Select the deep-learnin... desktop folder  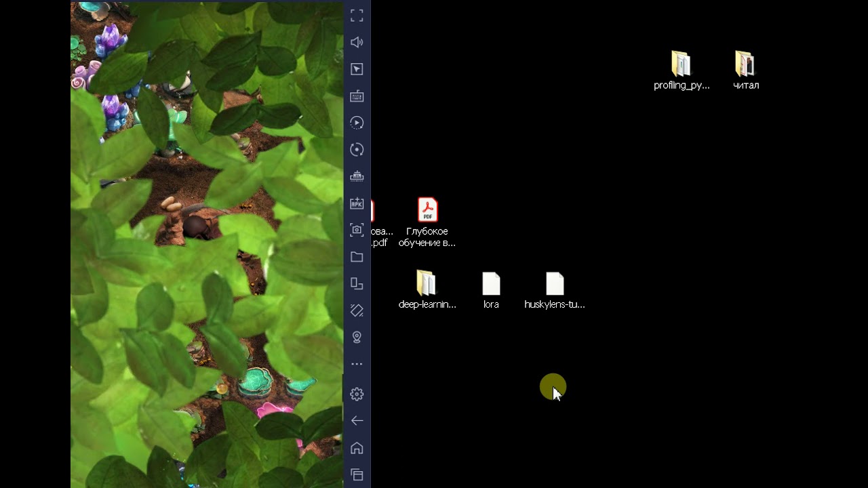pos(427,290)
